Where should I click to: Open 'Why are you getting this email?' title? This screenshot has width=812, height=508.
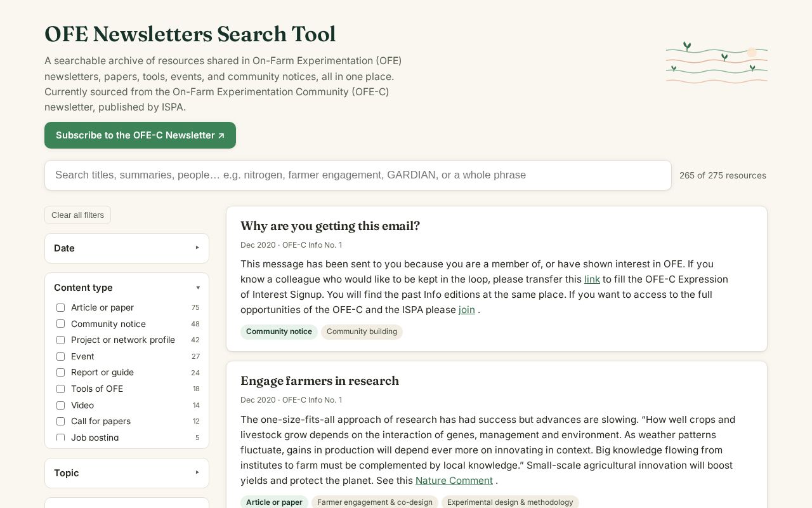point(330,226)
